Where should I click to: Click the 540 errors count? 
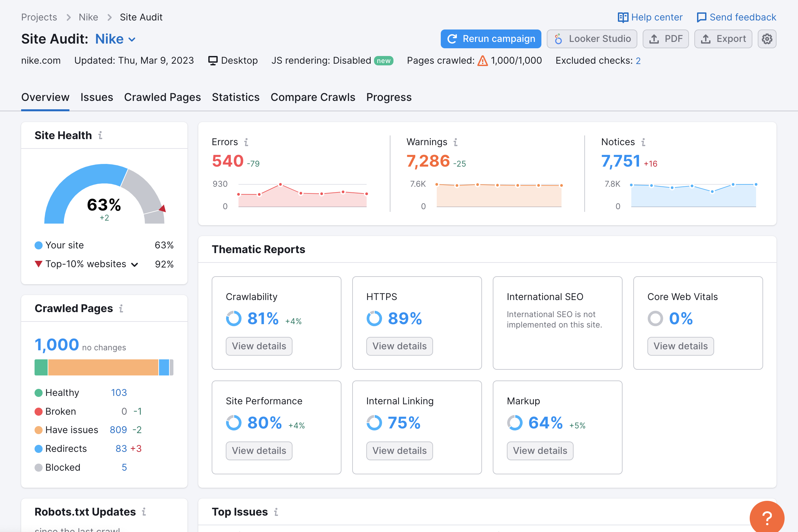point(228,161)
